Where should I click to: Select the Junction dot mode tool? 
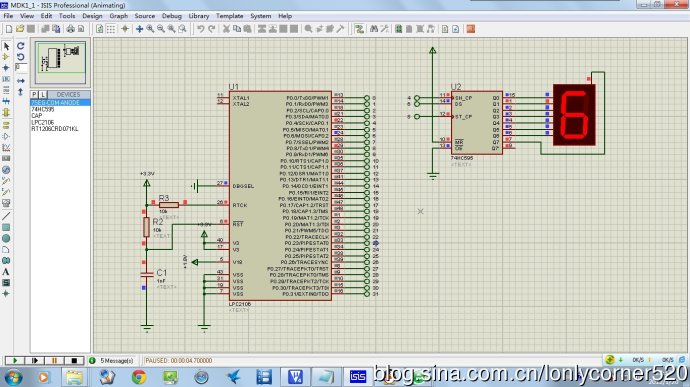pyautogui.click(x=6, y=68)
